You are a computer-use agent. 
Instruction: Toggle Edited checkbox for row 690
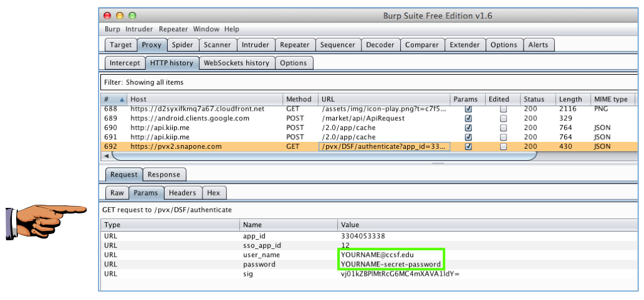pos(503,128)
